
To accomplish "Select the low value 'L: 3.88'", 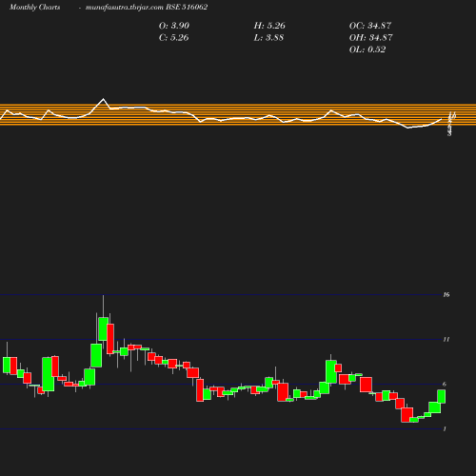I will tap(268, 37).
